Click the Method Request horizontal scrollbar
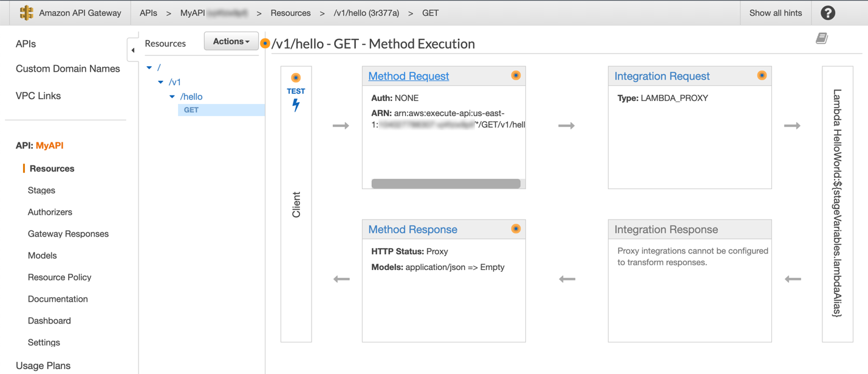The width and height of the screenshot is (868, 374). [x=446, y=183]
